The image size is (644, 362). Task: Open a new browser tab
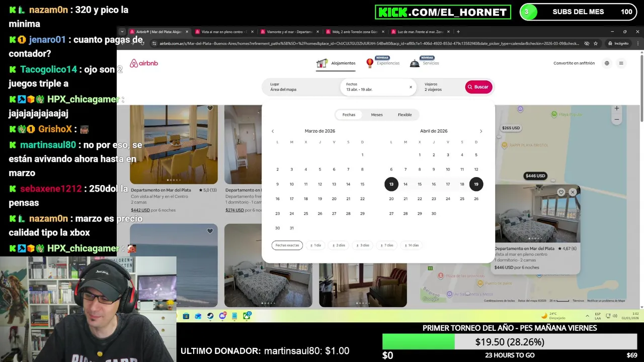[458, 32]
